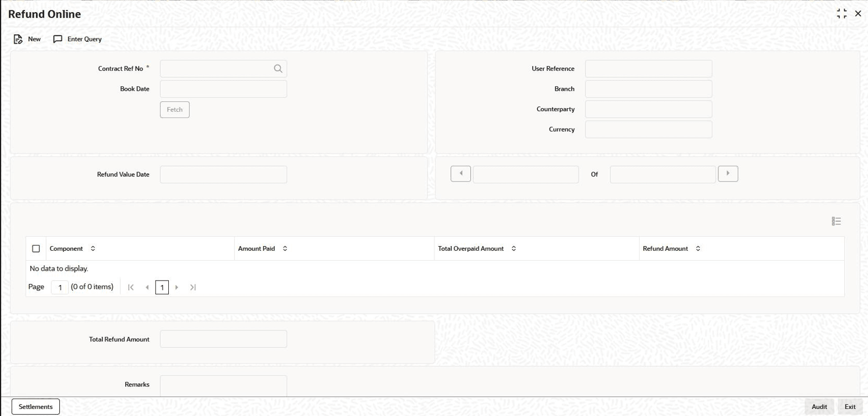Sort by the Refund Amount column arrows
Screen dimensions: 868x416
698,248
